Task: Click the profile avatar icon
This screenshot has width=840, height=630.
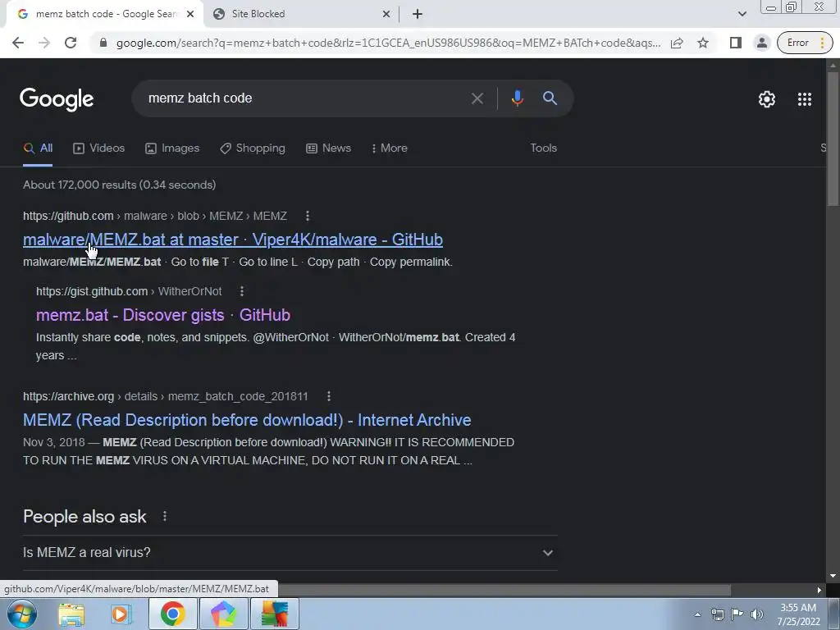Action: pyautogui.click(x=761, y=43)
